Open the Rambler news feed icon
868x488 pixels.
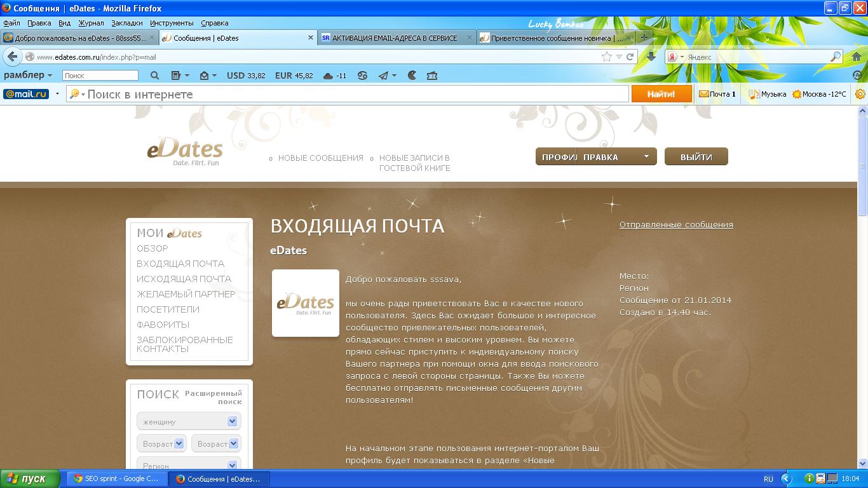(177, 76)
